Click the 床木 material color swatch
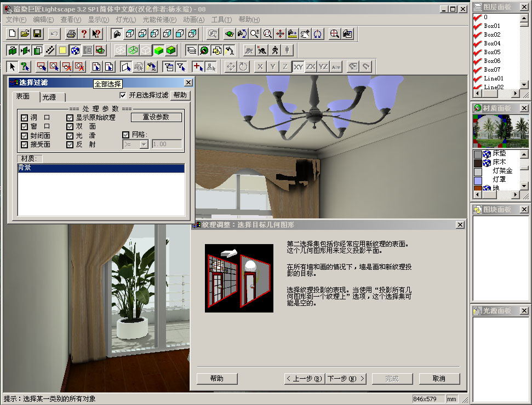This screenshot has width=532, height=405. (x=478, y=163)
